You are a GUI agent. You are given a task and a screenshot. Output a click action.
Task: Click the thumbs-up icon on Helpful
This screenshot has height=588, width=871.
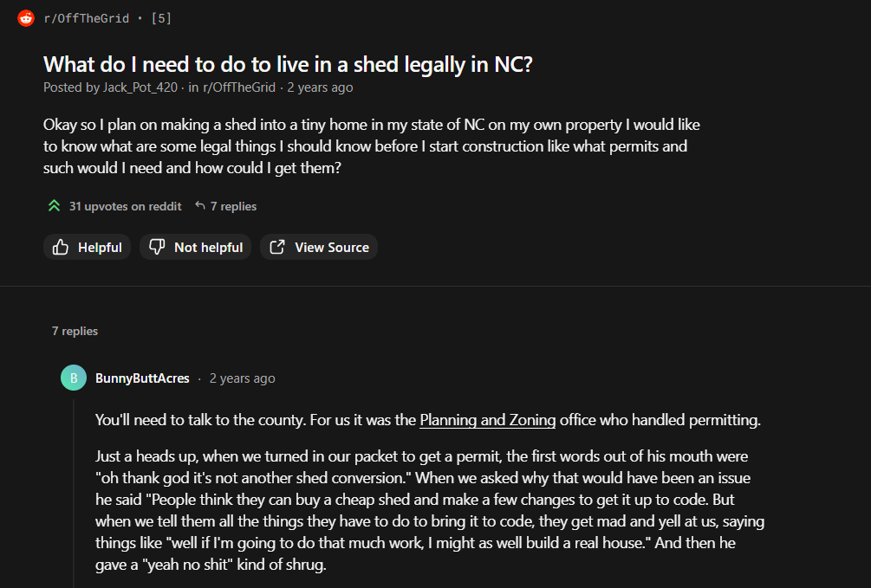[x=60, y=247]
